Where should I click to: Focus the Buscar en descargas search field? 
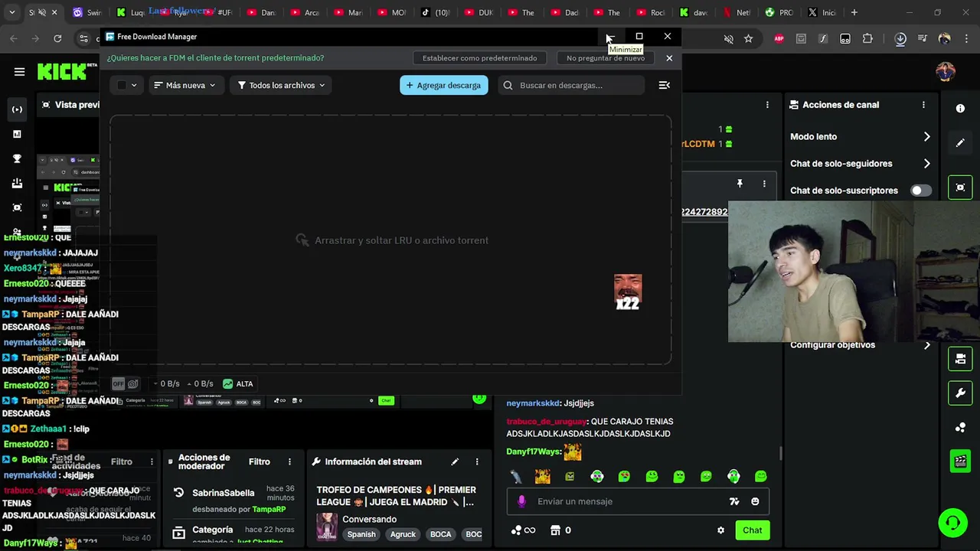(x=570, y=85)
